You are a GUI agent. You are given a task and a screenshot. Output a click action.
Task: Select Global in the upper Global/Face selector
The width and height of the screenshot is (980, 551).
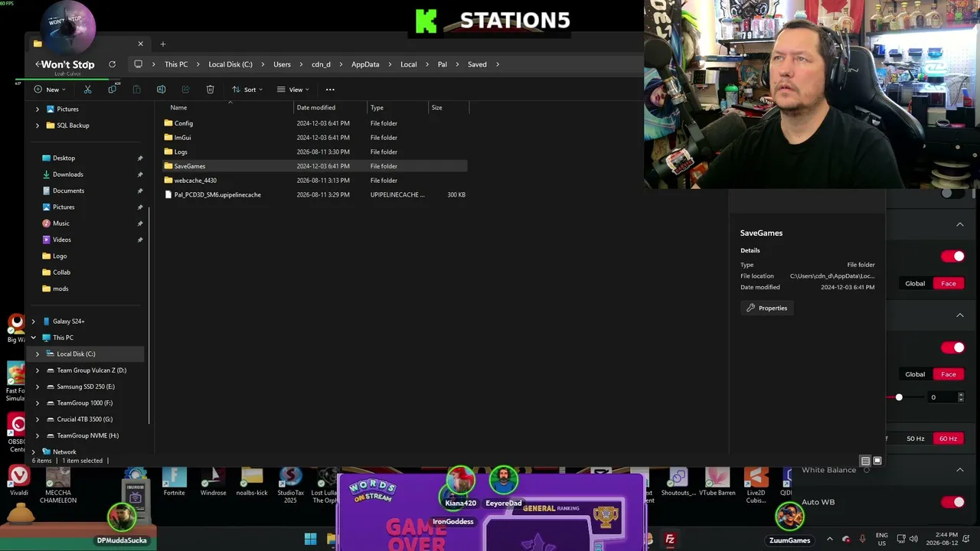915,283
